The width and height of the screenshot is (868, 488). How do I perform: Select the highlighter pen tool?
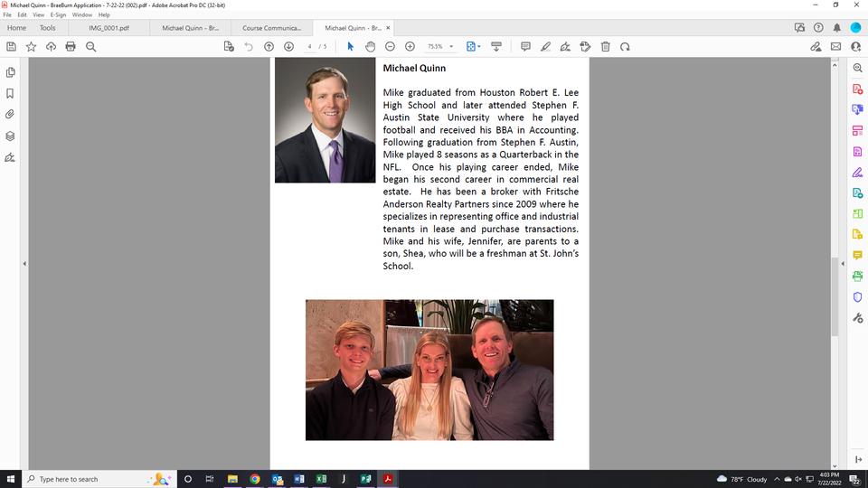coord(545,47)
